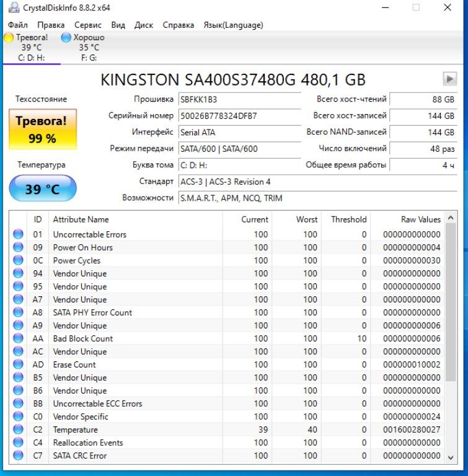Click status icon for SATA PHY Error Count
This screenshot has height=476, width=468.
(x=18, y=312)
